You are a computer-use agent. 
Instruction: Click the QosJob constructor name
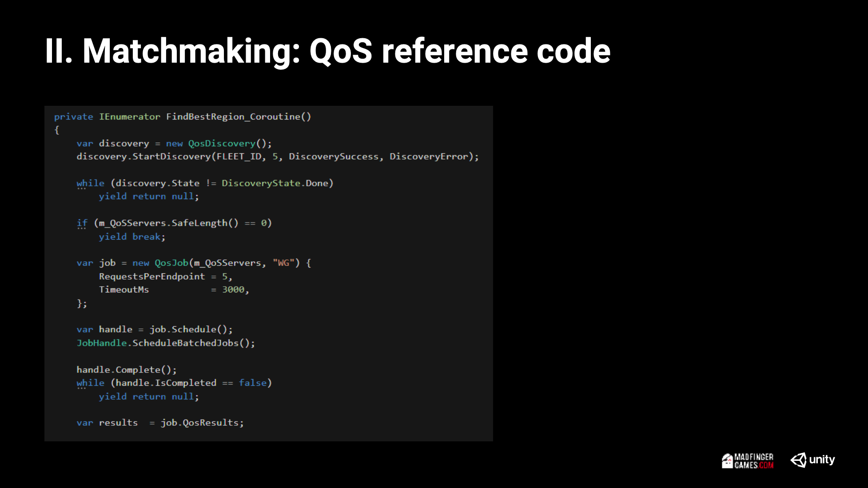coord(171,263)
